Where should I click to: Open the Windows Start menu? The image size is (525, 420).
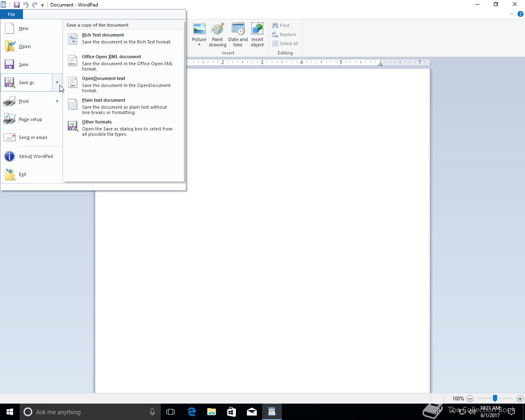(10, 412)
